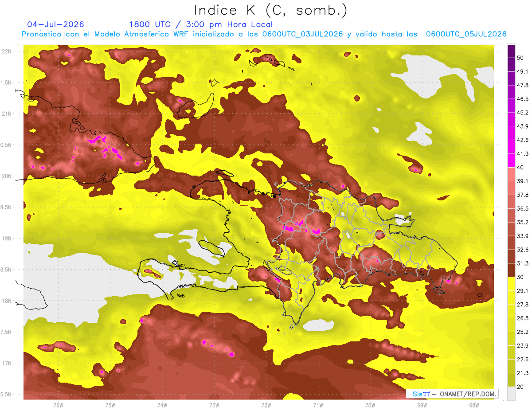Click the valid-until time "0600UTC_05JUL2026"

click(466, 34)
